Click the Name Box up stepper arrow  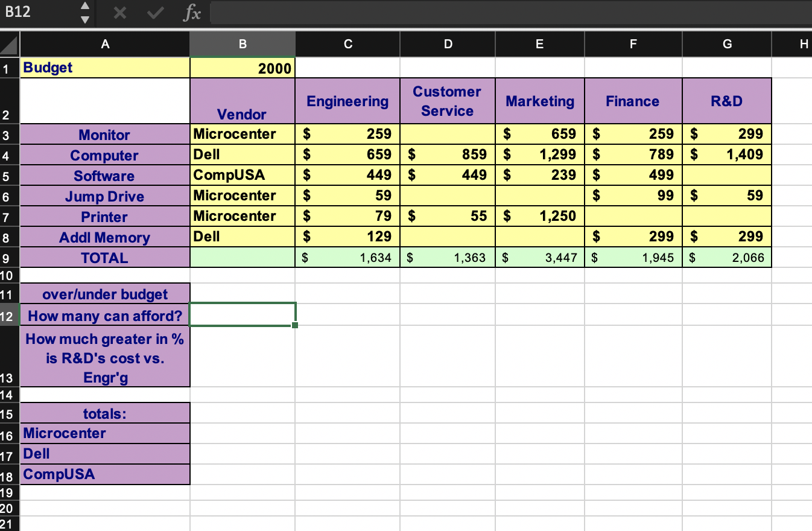tap(85, 7)
